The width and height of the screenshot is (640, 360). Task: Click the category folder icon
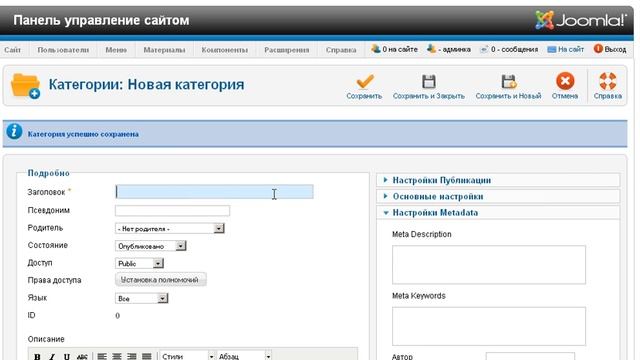coord(25,86)
